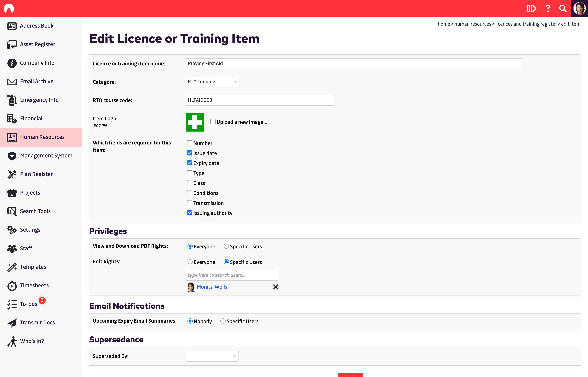Enable the Number required field checkbox
Screen dimensions: 588x377
(190, 143)
